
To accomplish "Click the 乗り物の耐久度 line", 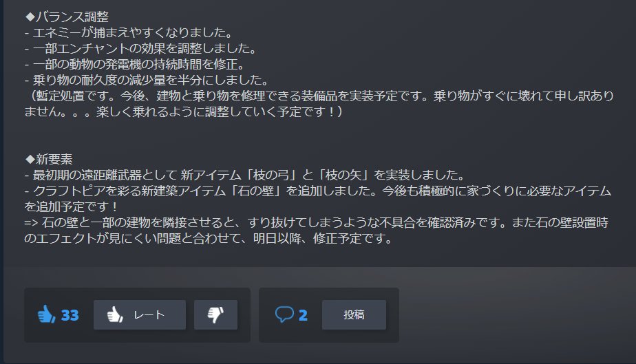I will [147, 80].
